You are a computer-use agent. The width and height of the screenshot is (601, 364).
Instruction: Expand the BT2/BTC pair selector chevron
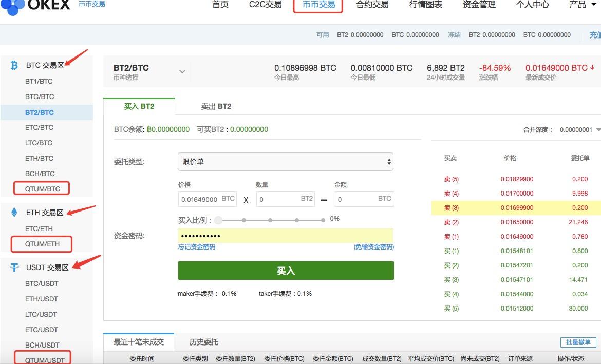pos(182,71)
